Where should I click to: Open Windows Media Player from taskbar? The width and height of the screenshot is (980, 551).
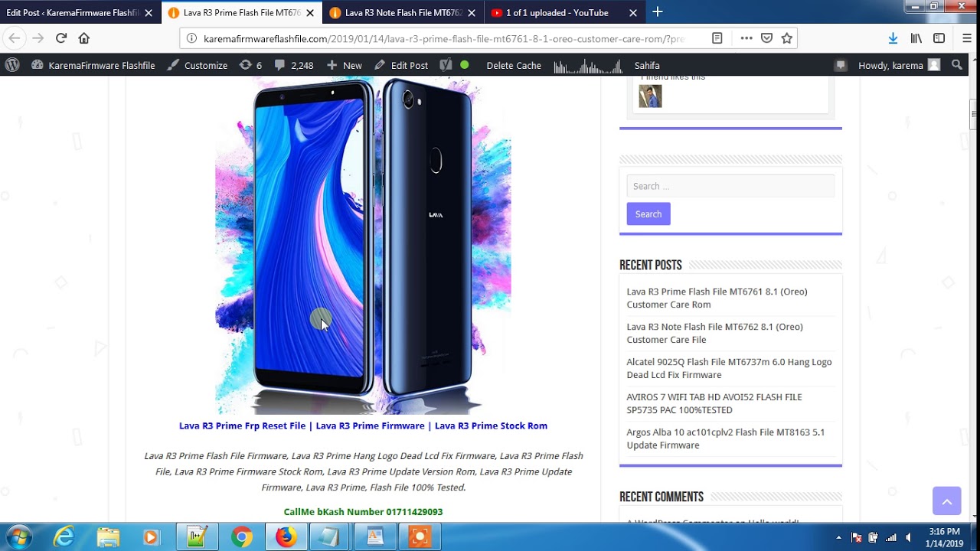[151, 537]
